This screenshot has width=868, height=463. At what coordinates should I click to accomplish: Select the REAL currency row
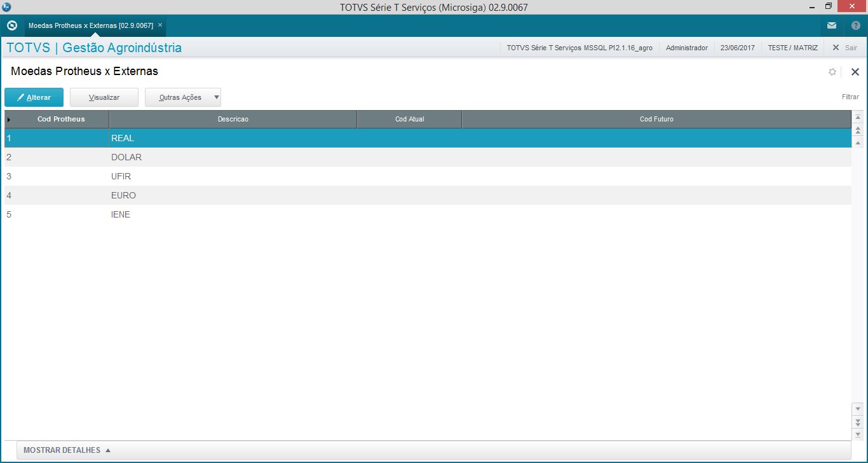click(428, 138)
